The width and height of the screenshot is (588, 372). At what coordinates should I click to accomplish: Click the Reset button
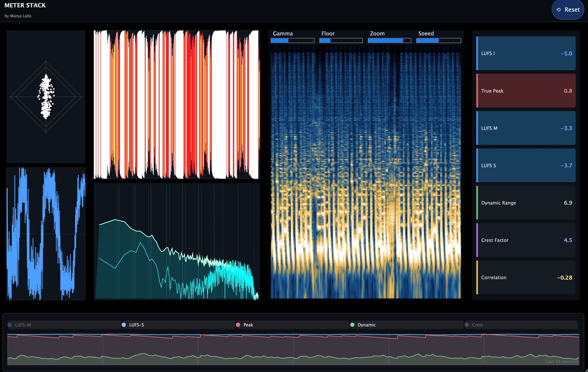(568, 10)
